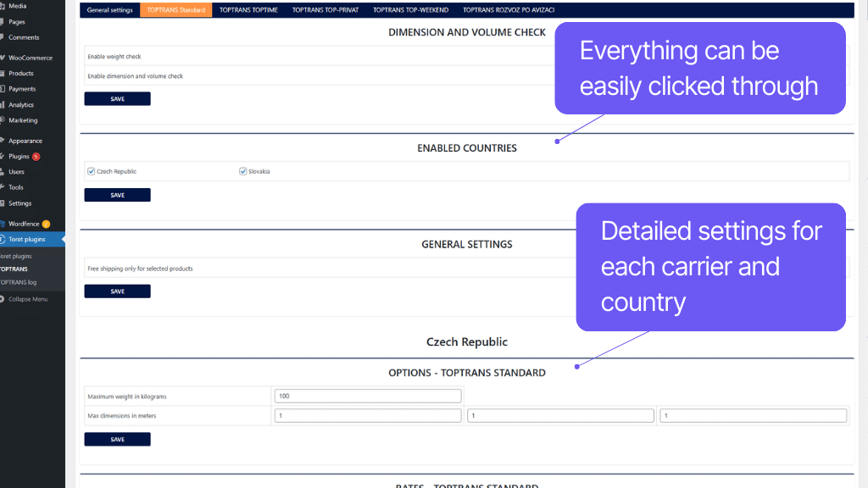Click the Wordfence notification badge
This screenshot has width=868, height=488.
click(x=46, y=224)
